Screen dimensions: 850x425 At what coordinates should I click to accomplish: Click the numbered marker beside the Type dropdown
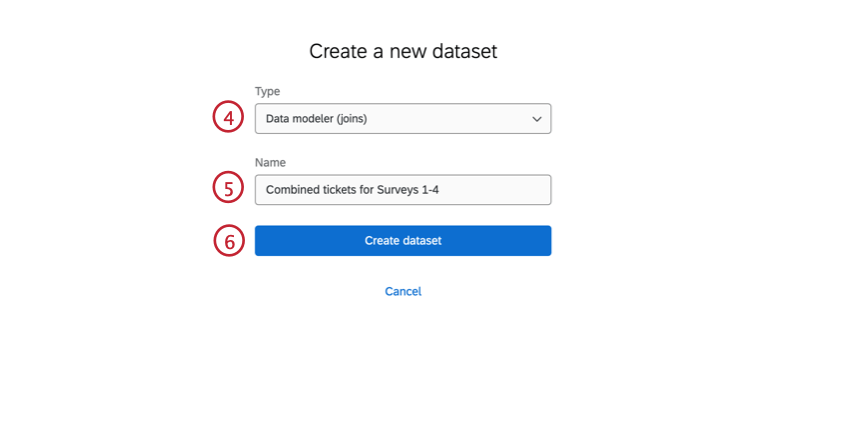pyautogui.click(x=229, y=118)
